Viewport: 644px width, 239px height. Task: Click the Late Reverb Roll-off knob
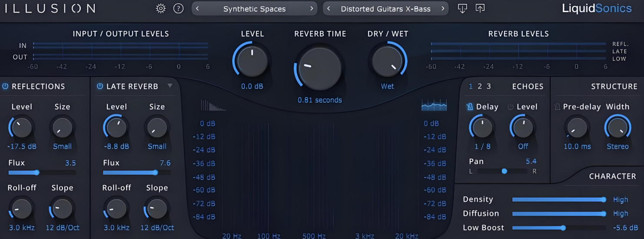coord(116,209)
